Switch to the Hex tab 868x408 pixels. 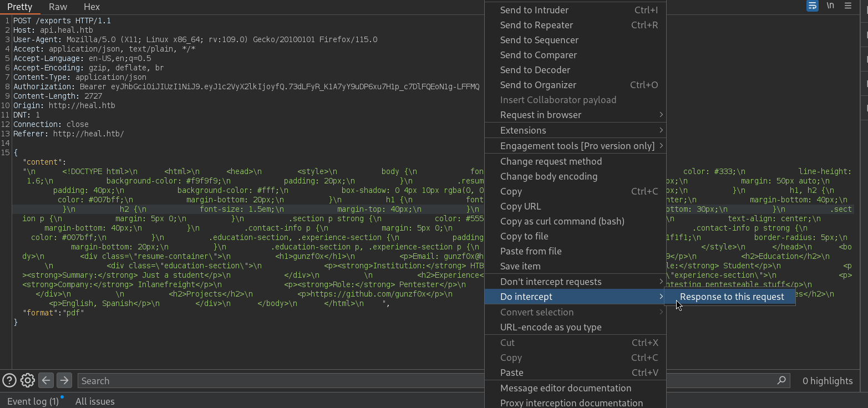pyautogui.click(x=92, y=7)
